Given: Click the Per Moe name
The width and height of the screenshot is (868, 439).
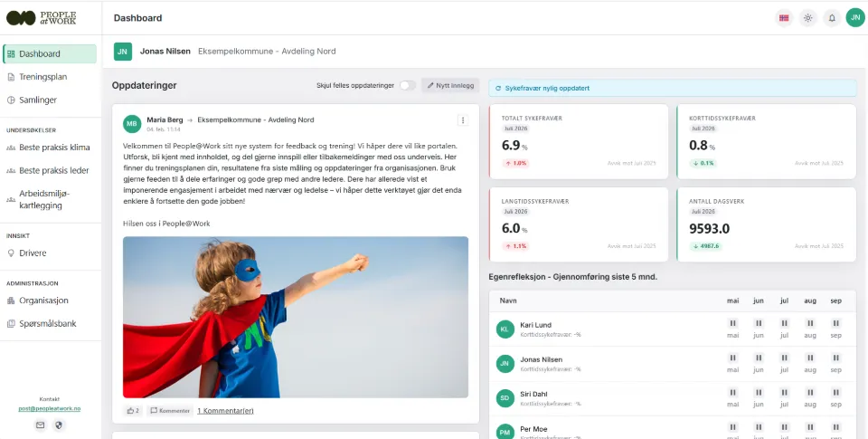Looking at the screenshot, I should [x=533, y=429].
